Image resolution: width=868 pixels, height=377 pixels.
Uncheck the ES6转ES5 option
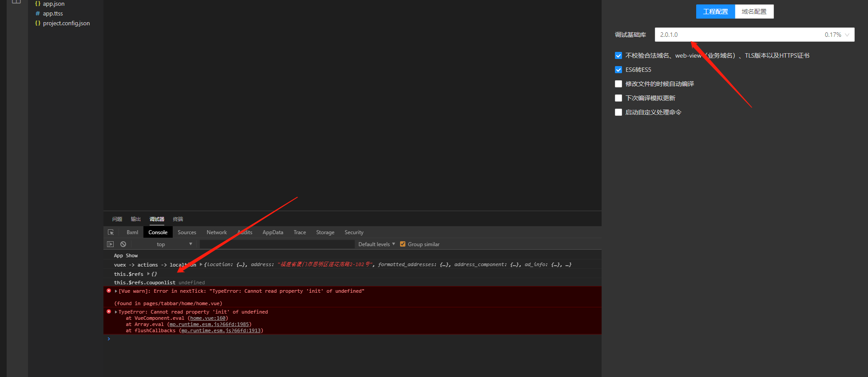[x=618, y=70]
